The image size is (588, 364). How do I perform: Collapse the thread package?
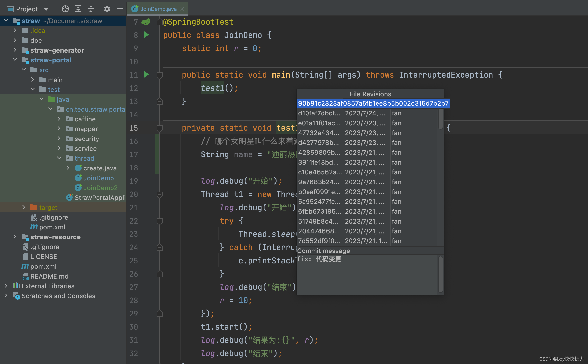click(59, 158)
